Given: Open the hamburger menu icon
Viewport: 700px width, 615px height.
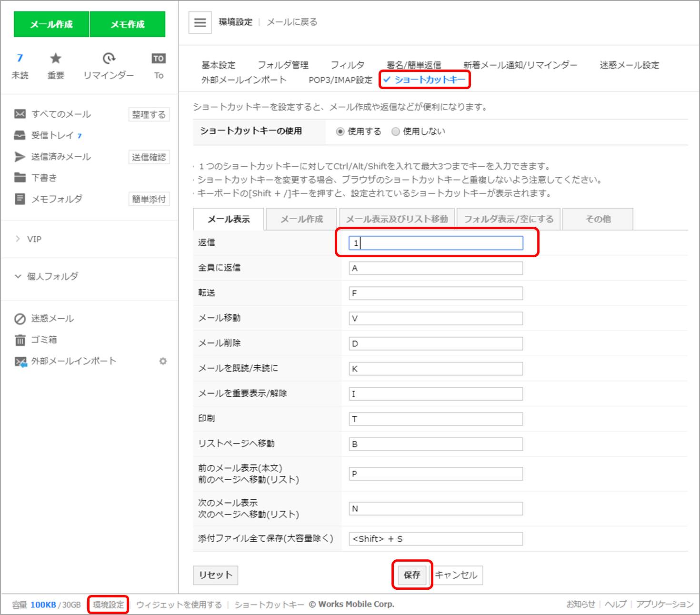Looking at the screenshot, I should pyautogui.click(x=200, y=22).
